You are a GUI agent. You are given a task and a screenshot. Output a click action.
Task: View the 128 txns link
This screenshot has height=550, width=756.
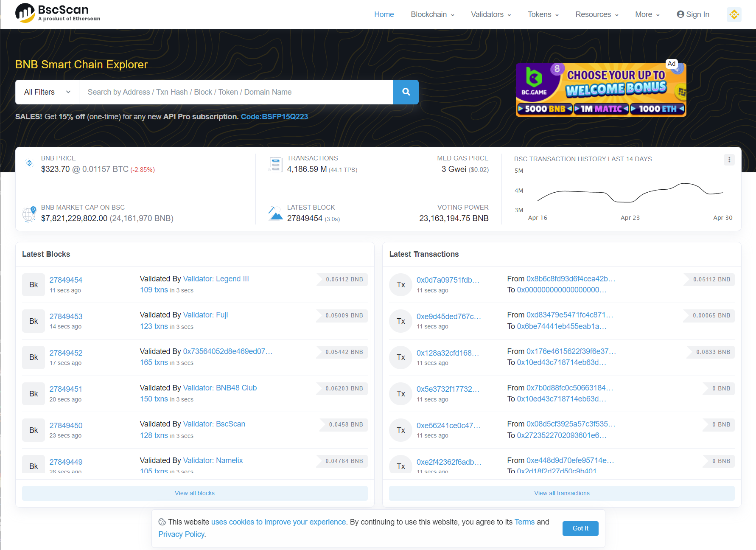pyautogui.click(x=154, y=435)
